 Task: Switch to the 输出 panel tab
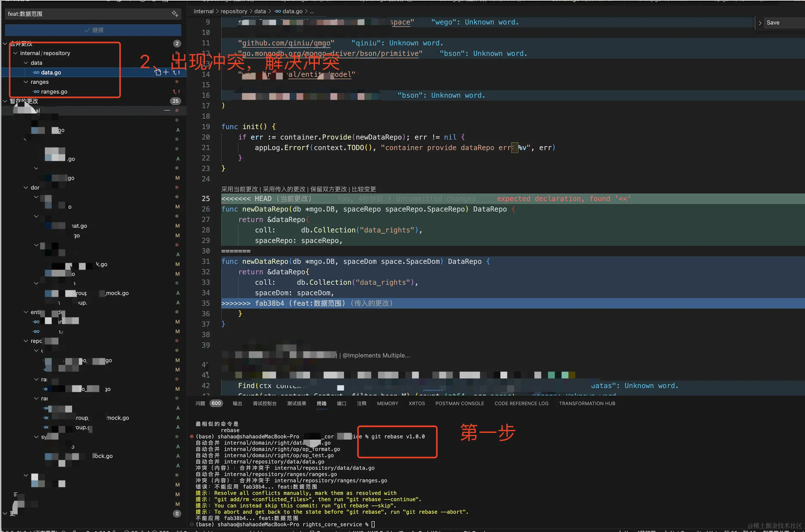(237, 403)
